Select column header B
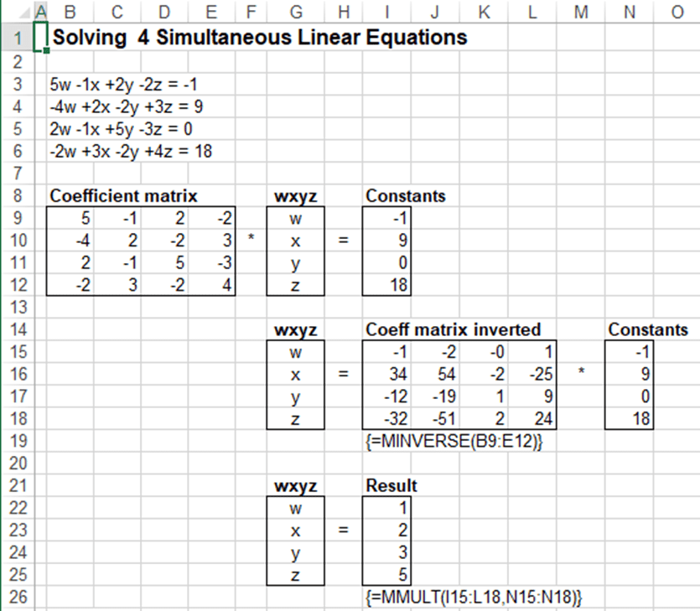Image resolution: width=700 pixels, height=611 pixels. [70, 12]
